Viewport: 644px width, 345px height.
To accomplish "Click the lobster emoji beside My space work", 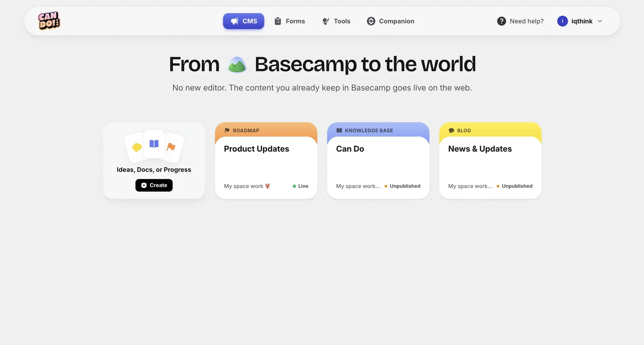I will [x=268, y=186].
